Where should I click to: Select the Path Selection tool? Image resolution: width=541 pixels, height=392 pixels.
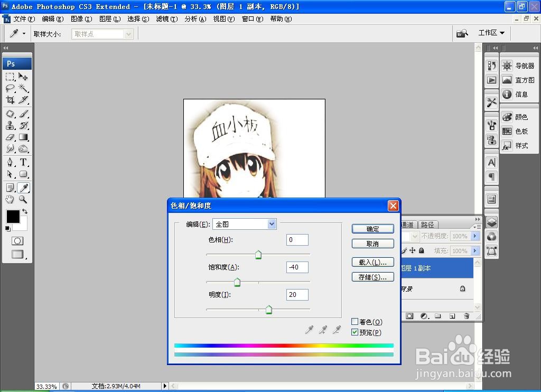(10, 174)
